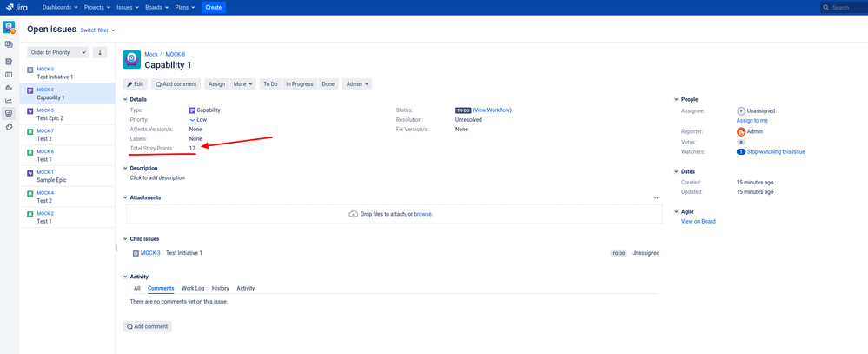Click the View Workflow link
The image size is (868, 354).
[x=492, y=110]
